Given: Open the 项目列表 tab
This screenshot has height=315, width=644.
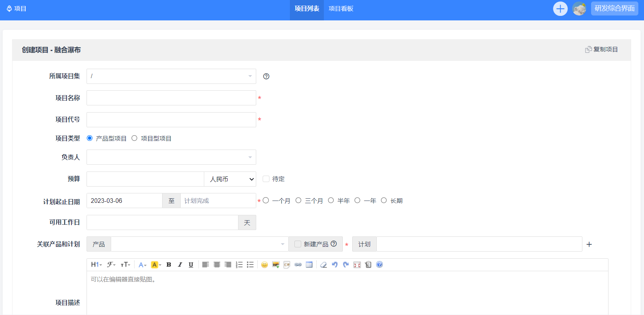Looking at the screenshot, I should pyautogui.click(x=307, y=9).
